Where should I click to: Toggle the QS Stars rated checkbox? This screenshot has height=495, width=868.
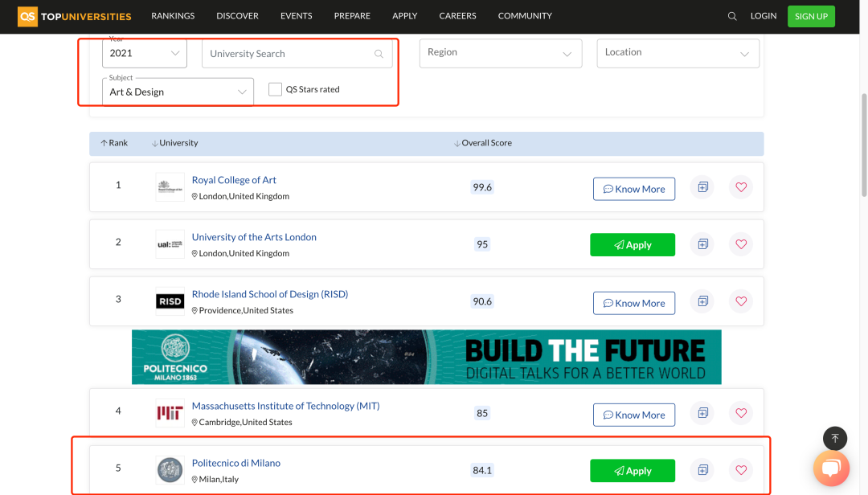point(275,89)
